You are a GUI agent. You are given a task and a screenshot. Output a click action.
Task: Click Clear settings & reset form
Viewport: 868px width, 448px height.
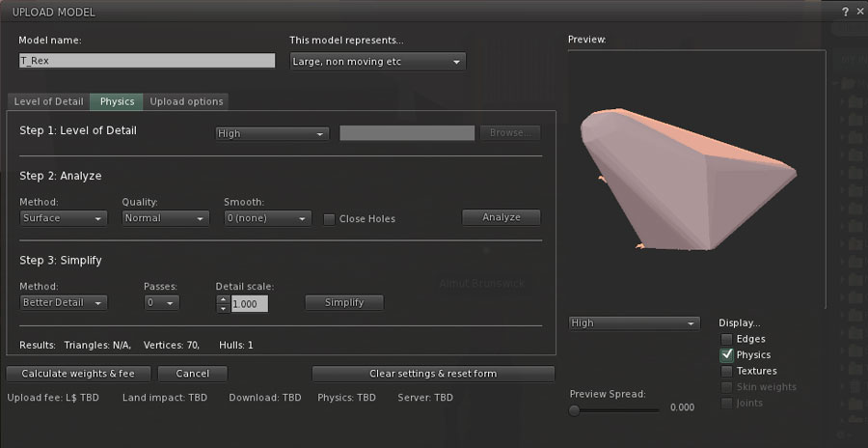point(433,373)
